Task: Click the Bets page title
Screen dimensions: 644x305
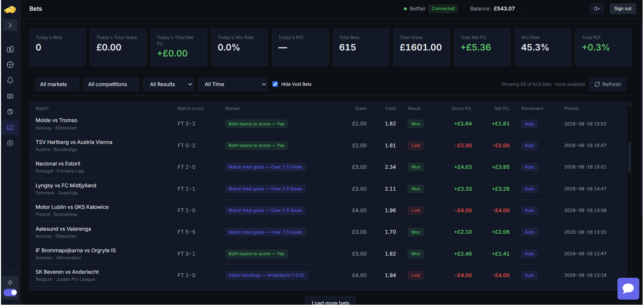Action: click(x=36, y=9)
